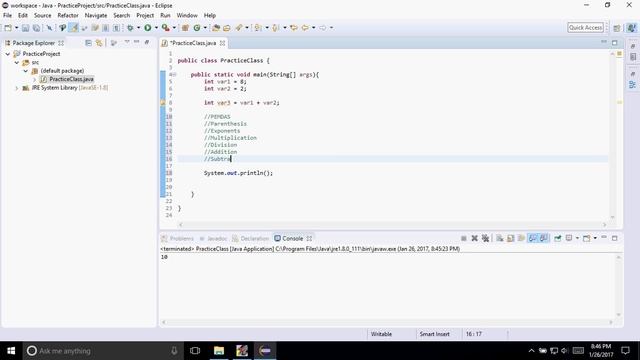Click the New file toolbar icon
This screenshot has width=640, height=360.
(8, 28)
